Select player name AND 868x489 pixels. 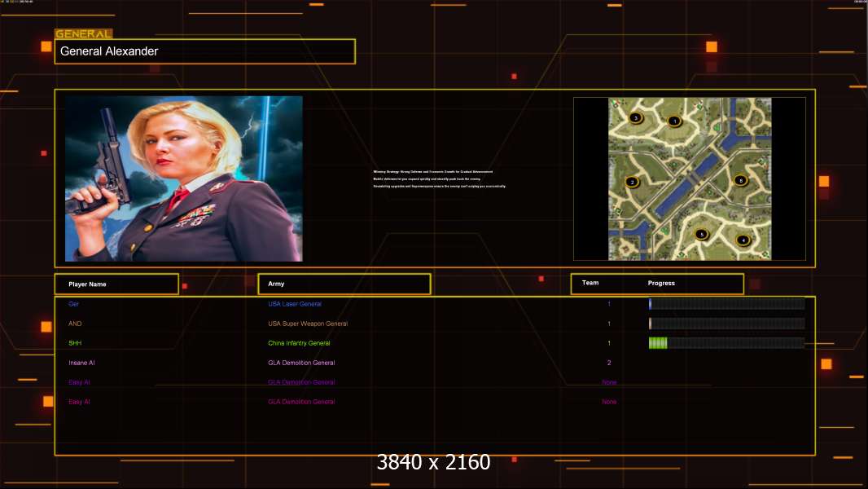[x=75, y=324]
